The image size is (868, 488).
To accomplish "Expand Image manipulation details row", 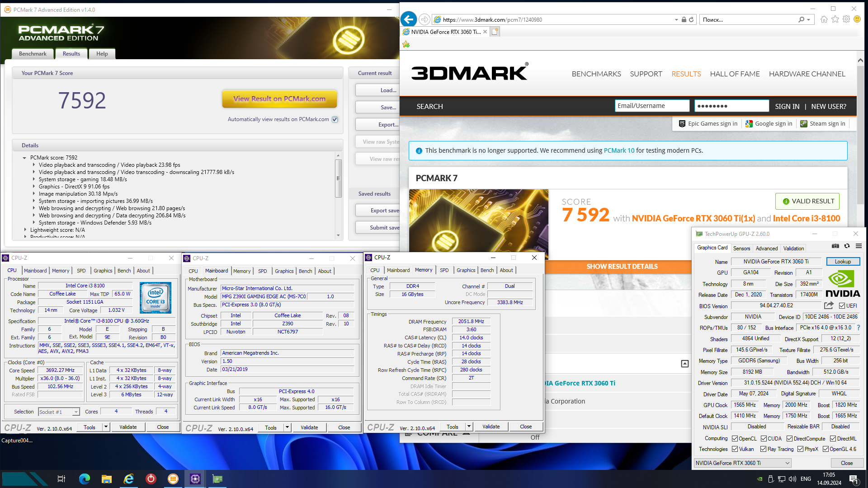I will [33, 194].
